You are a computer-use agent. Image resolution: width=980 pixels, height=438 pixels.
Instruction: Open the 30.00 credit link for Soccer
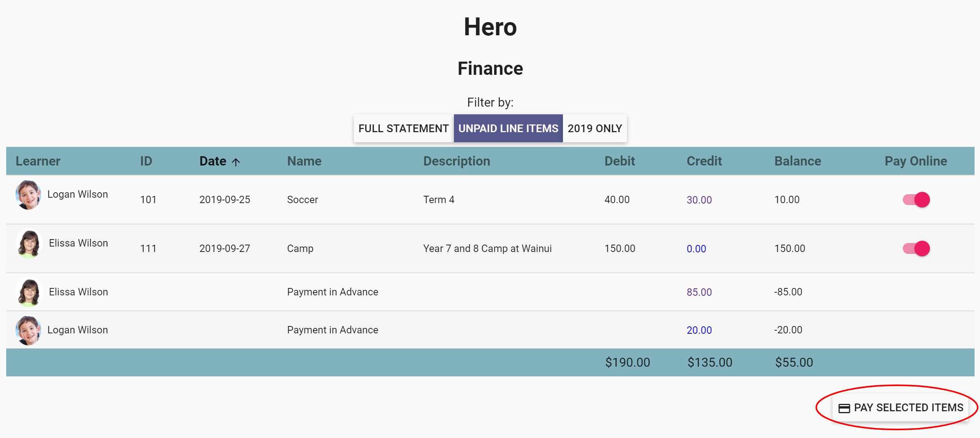(x=699, y=200)
